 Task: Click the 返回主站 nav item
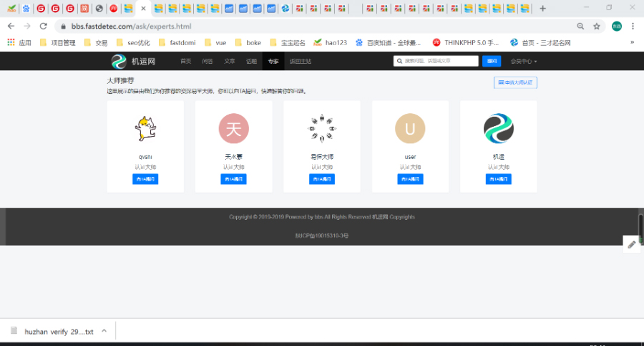pyautogui.click(x=301, y=62)
